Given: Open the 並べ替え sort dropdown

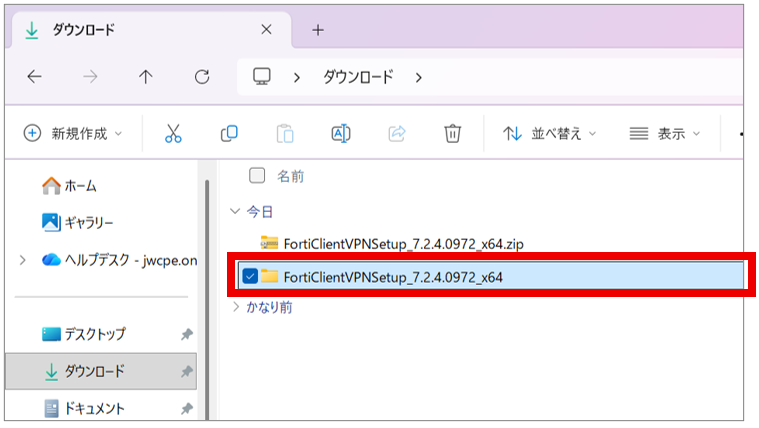Looking at the screenshot, I should point(549,133).
